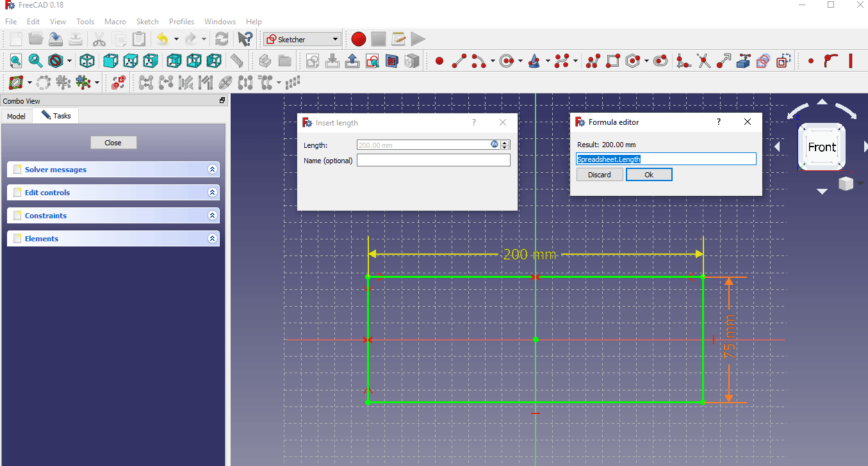Click the Close button in Tasks panel
868x466 pixels.
113,143
